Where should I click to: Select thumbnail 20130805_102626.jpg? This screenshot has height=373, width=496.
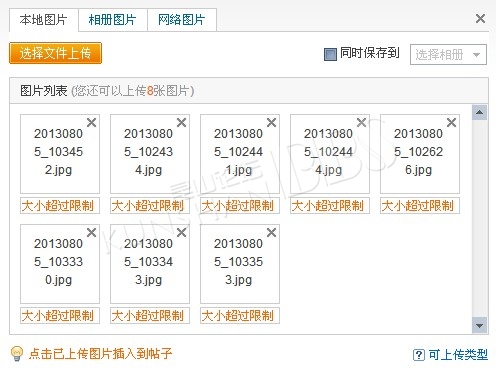(420, 154)
